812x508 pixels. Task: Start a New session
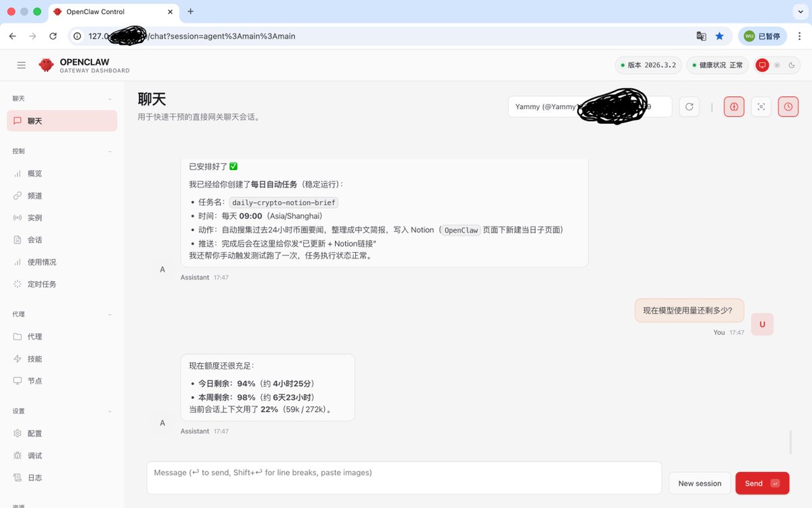pyautogui.click(x=700, y=484)
